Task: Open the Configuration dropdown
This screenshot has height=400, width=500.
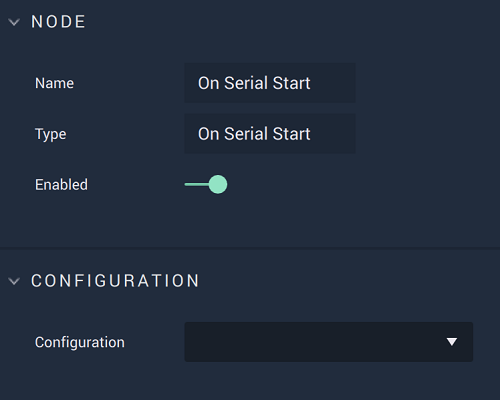Action: click(329, 342)
